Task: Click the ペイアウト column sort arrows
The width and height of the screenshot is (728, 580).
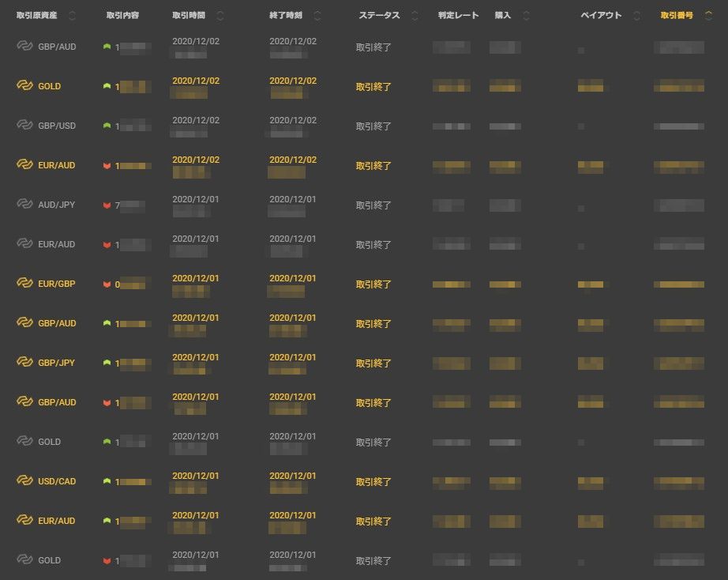Action: click(x=636, y=16)
